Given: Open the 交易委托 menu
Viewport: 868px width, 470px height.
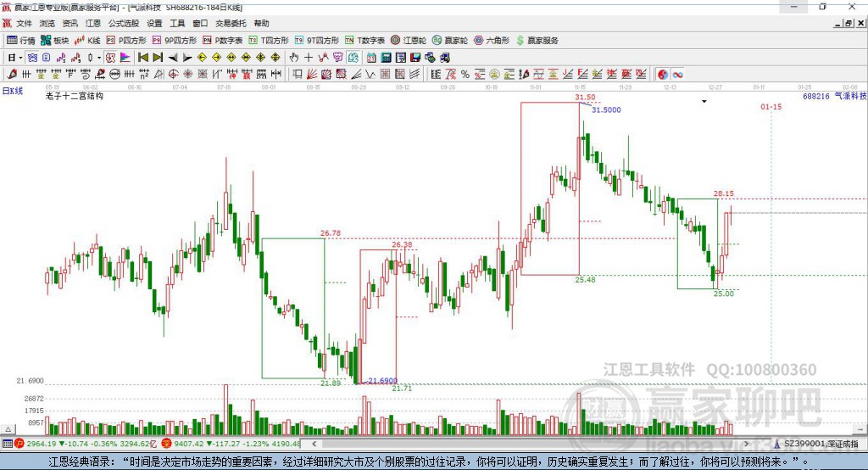Looking at the screenshot, I should point(231,23).
